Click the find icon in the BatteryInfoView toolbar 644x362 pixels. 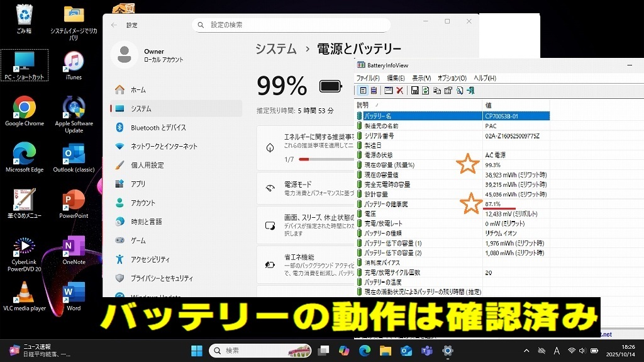pos(460,91)
